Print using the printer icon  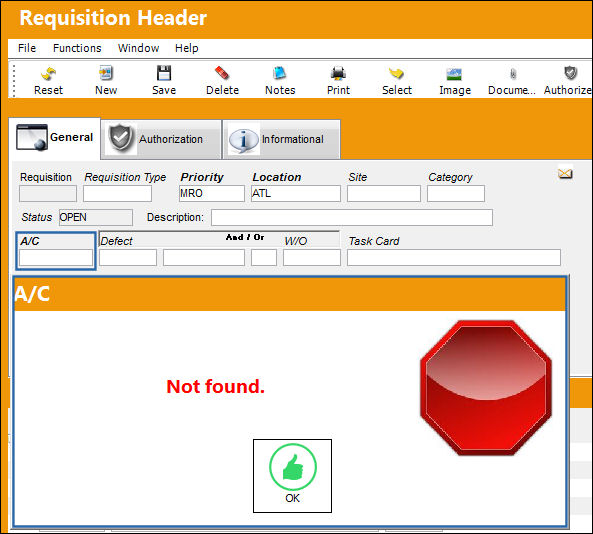(x=338, y=73)
